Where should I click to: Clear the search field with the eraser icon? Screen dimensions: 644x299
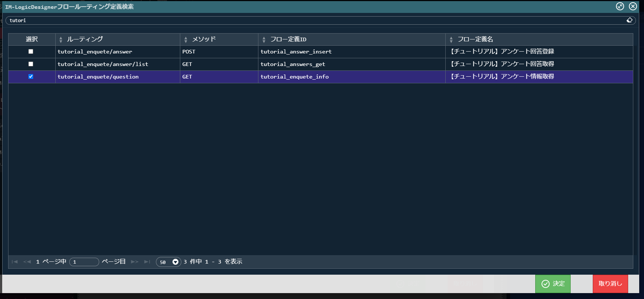pyautogui.click(x=629, y=20)
